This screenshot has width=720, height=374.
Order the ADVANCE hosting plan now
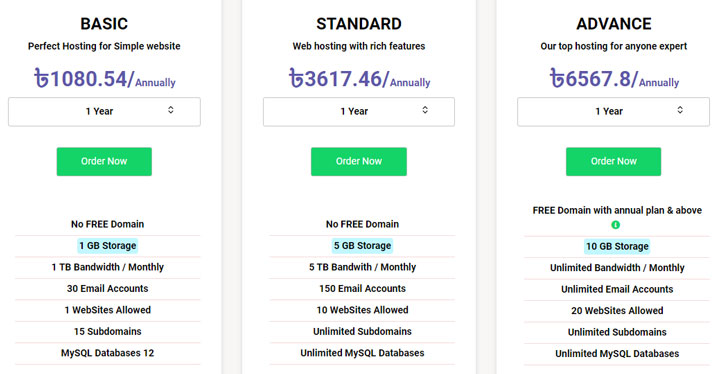click(x=613, y=161)
